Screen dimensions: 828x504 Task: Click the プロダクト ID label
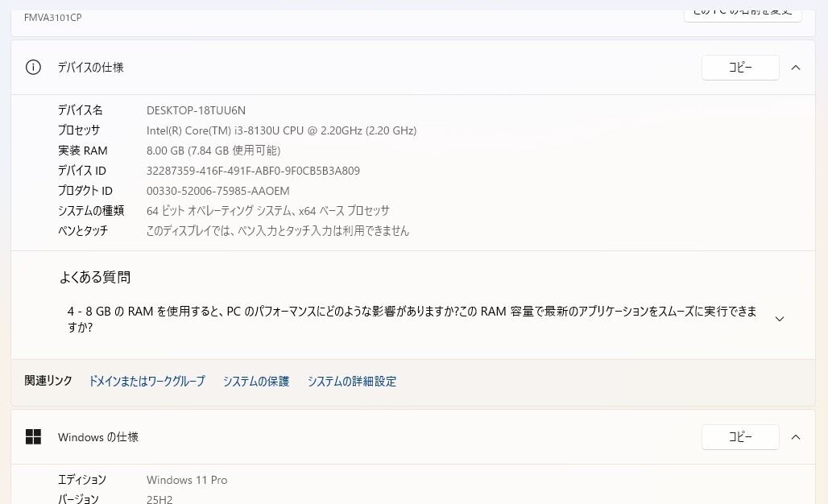pos(85,191)
